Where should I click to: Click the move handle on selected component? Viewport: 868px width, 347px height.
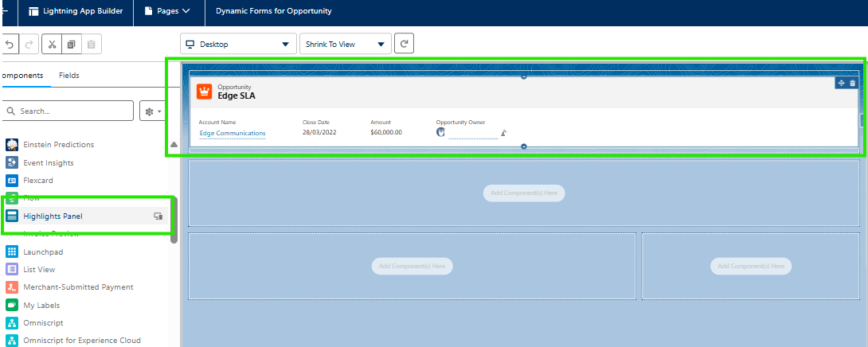point(842,83)
